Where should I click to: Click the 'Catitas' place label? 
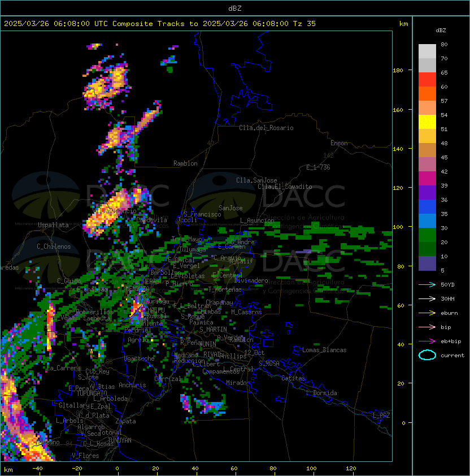(x=293, y=378)
